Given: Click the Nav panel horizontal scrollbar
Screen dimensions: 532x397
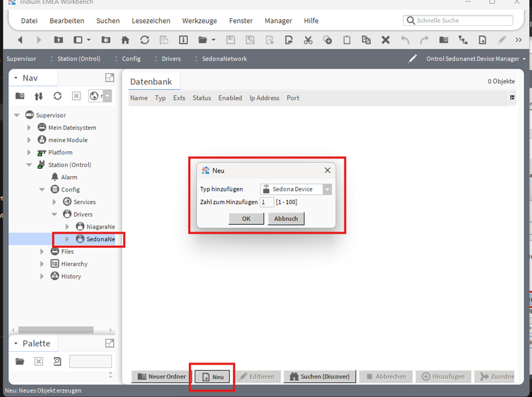Looking at the screenshot, I should (x=56, y=330).
